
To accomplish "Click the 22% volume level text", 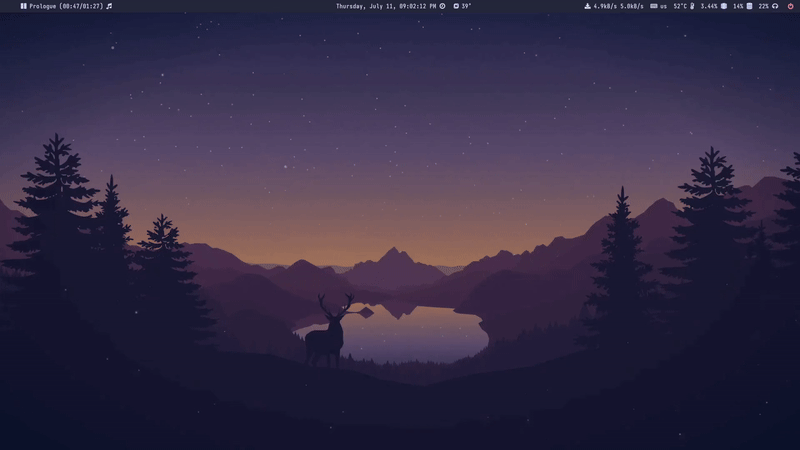I will (764, 6).
